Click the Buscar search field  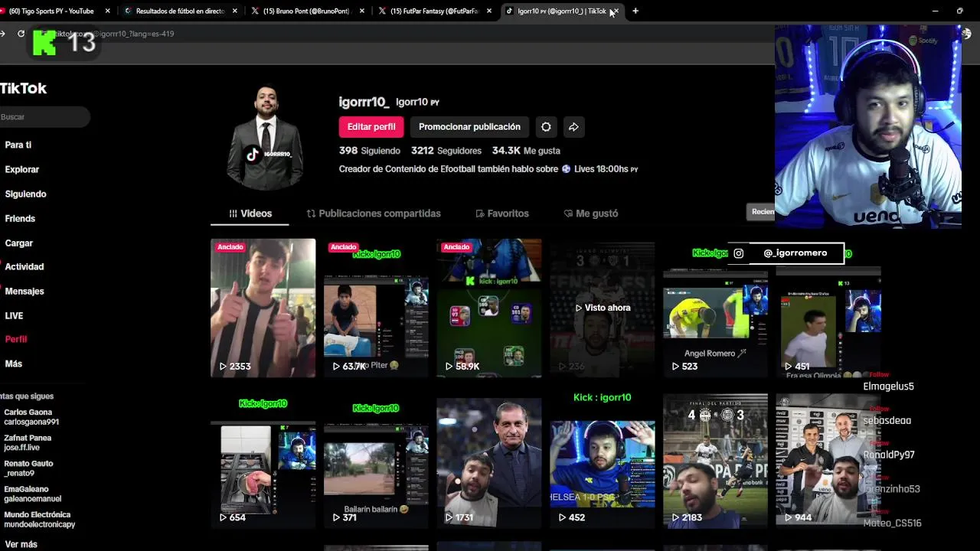coord(44,117)
